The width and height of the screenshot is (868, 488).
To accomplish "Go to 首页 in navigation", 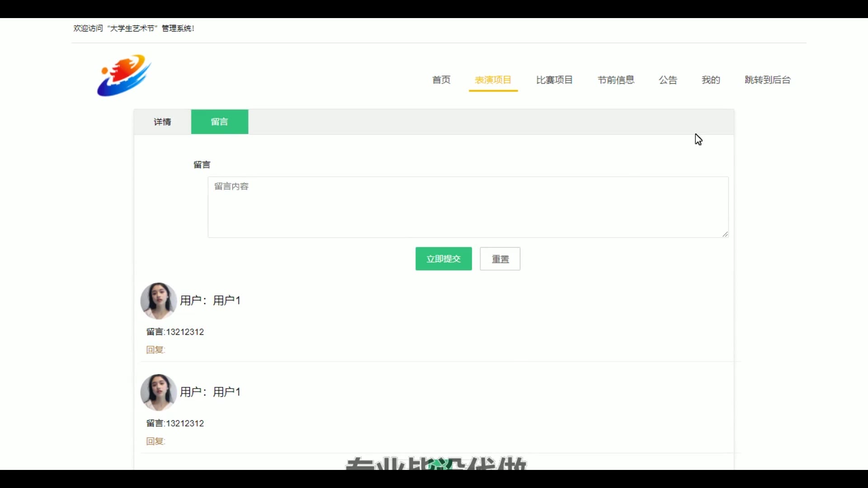I will (x=441, y=80).
